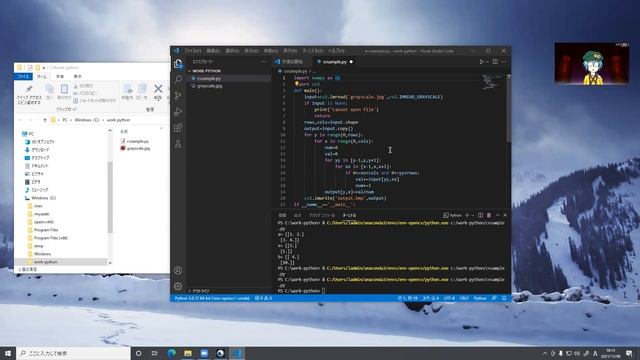
Task: Click the Accounts icon in VS Code
Action: 178,270
